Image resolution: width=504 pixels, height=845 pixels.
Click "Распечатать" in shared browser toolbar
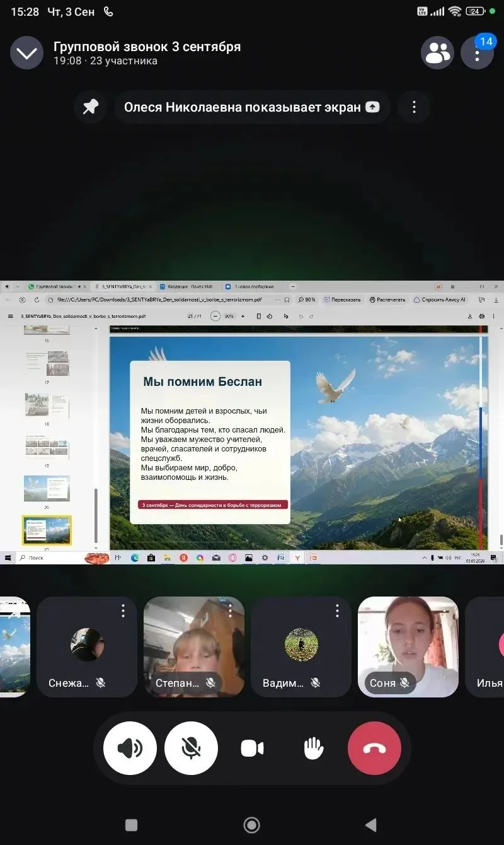[387, 300]
